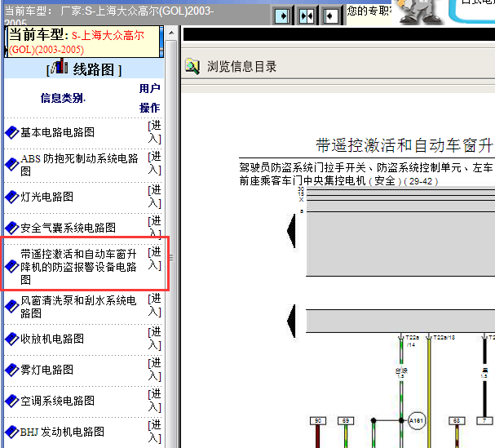Click book icon beside 收放机电路图
Screen dimensions: 495x448
click(12, 339)
